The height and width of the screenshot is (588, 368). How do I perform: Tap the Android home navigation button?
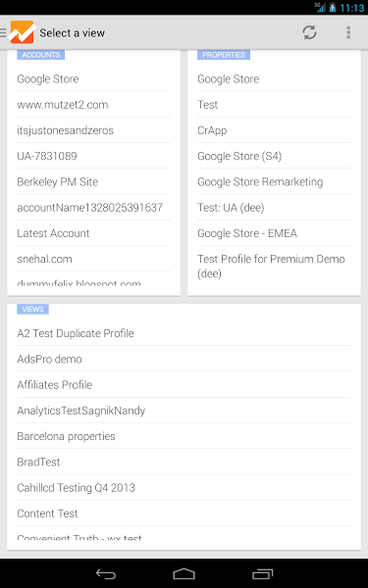[x=184, y=573]
